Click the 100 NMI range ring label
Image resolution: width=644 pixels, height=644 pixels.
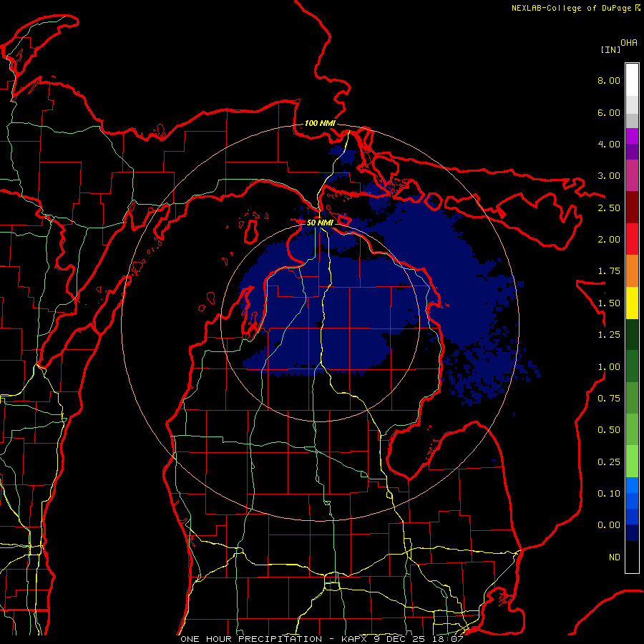pyautogui.click(x=320, y=123)
